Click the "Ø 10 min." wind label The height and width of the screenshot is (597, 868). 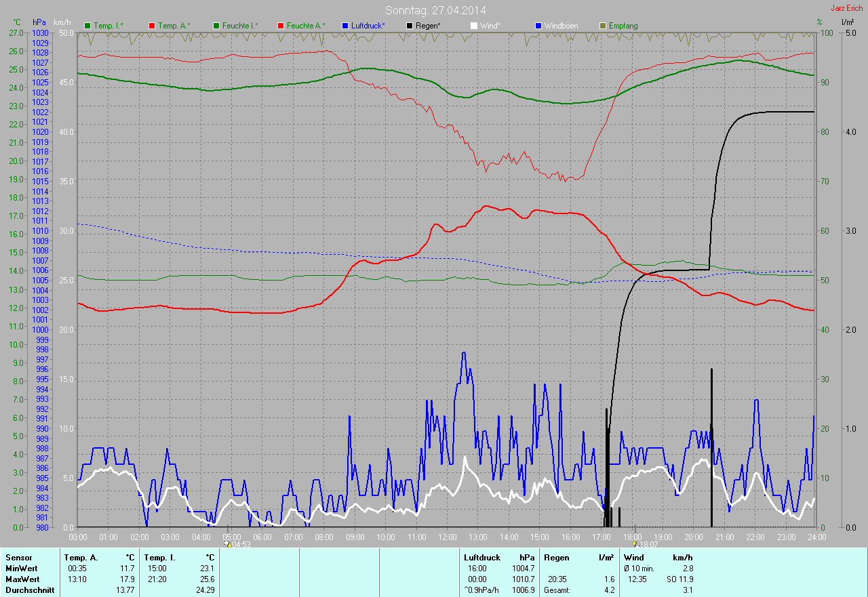[x=639, y=569]
